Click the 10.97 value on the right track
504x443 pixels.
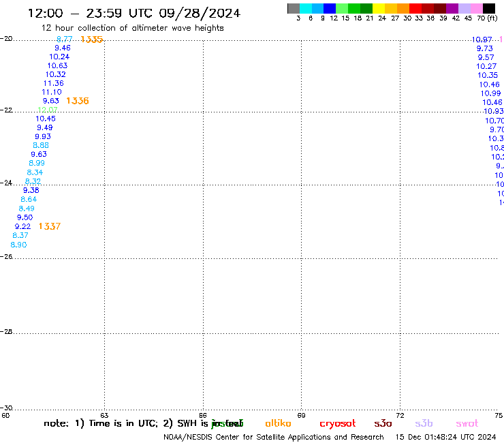(482, 40)
